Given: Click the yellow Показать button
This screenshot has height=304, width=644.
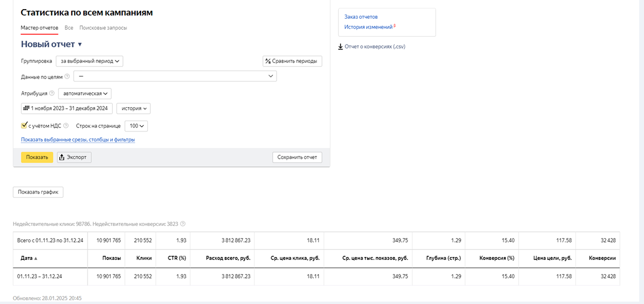Looking at the screenshot, I should pos(37,157).
